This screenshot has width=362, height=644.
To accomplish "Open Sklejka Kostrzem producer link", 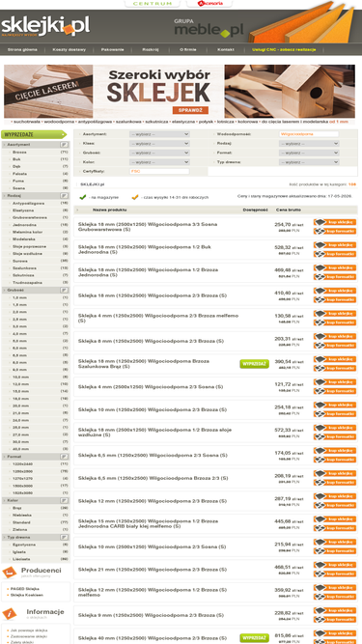I will [x=27, y=595].
